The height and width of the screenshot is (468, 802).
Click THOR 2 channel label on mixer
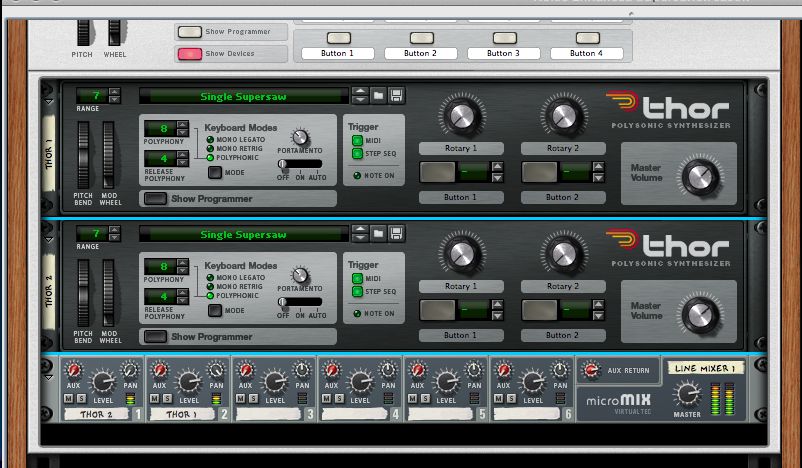[96, 414]
